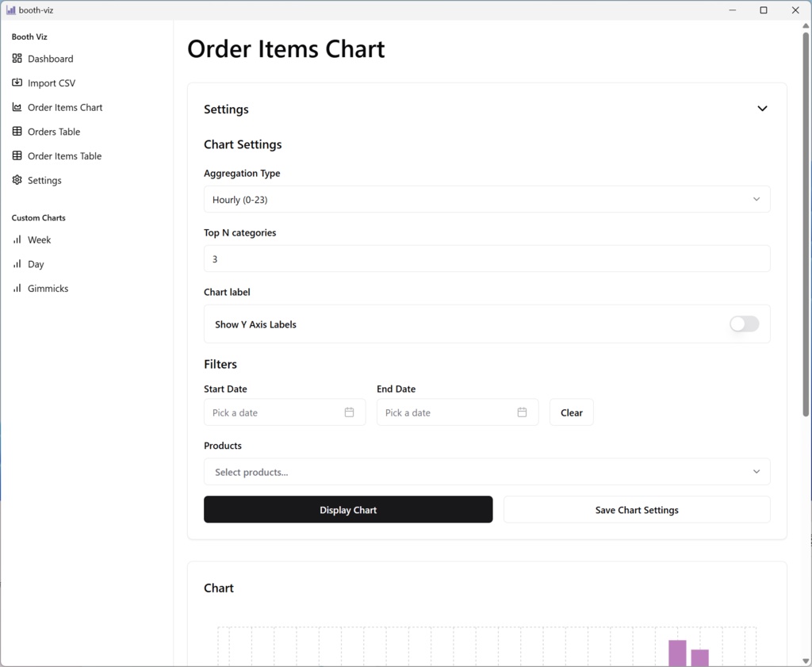Open the Select products dropdown
This screenshot has width=812, height=667.
click(x=486, y=472)
